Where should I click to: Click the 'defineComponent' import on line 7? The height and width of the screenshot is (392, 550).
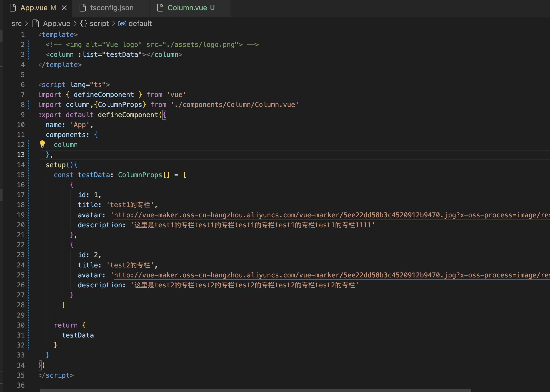click(104, 95)
